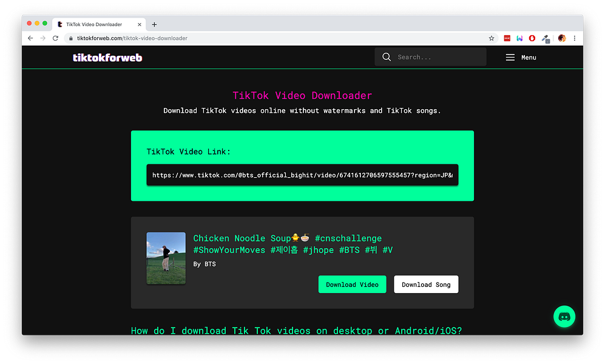Click the Chrome profile avatar icon

(561, 38)
